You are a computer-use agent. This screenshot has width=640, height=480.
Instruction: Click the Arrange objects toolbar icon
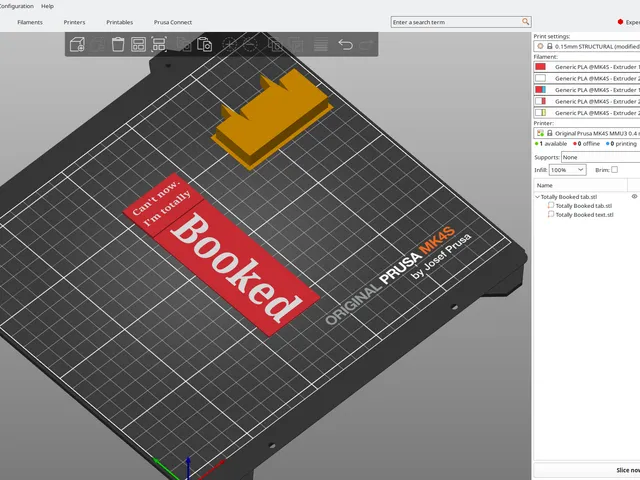point(138,44)
